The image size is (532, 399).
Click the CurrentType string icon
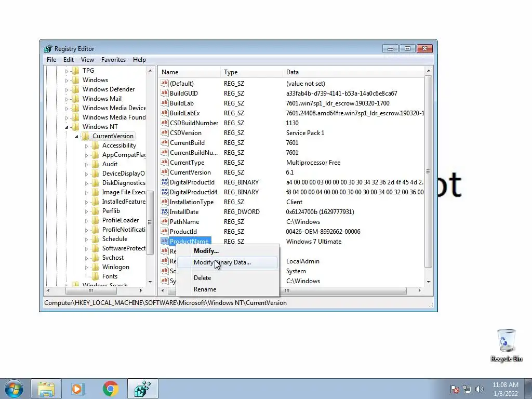pyautogui.click(x=165, y=162)
